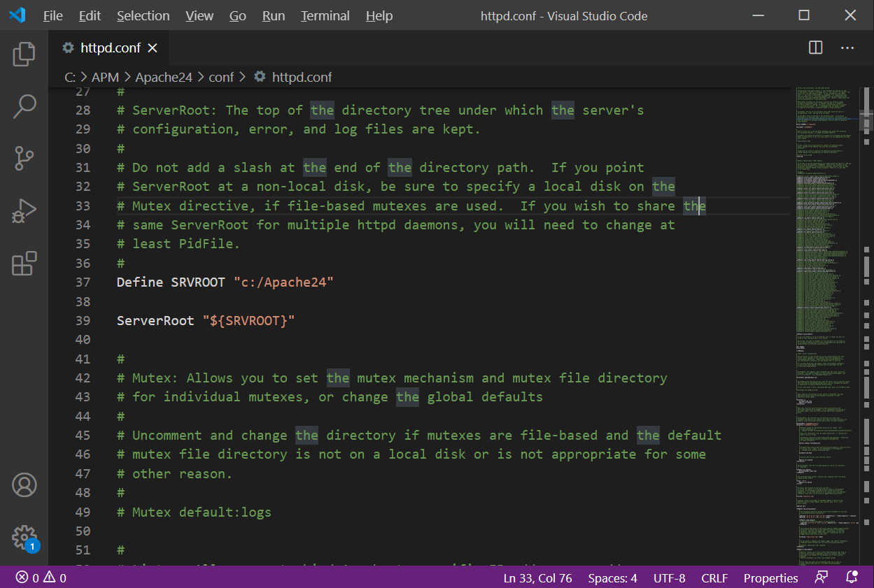Change indentation via Spaces: 4

[612, 578]
